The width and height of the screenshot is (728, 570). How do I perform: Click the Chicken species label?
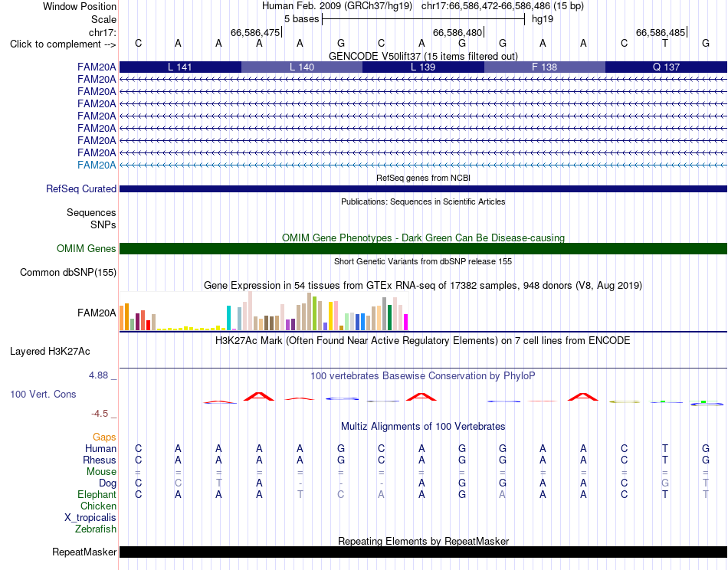pos(98,506)
